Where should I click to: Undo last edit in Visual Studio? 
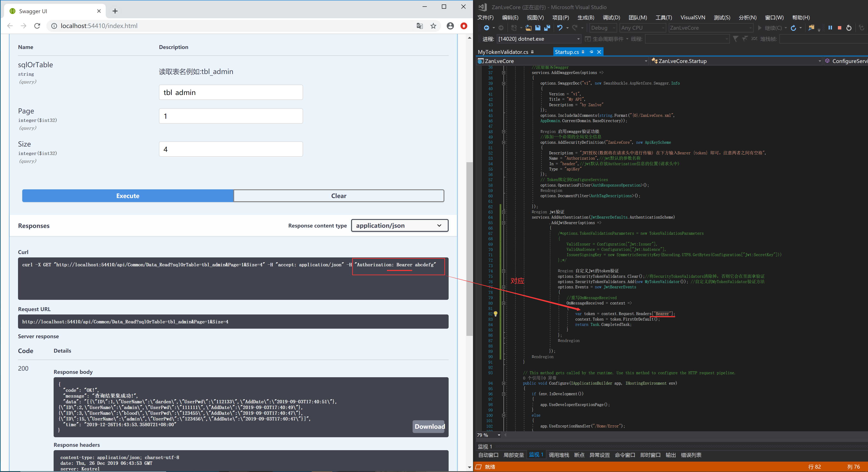click(560, 28)
